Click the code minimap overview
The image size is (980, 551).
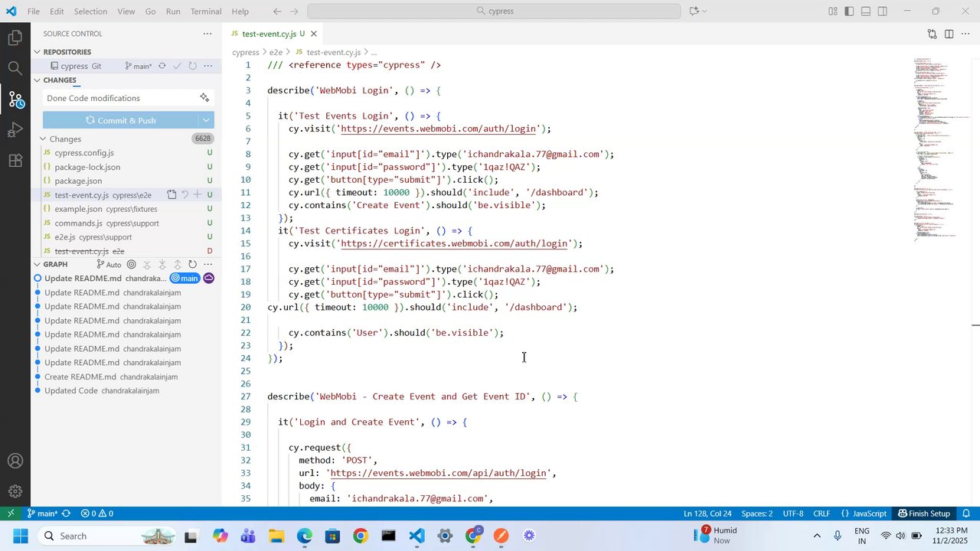point(939,149)
